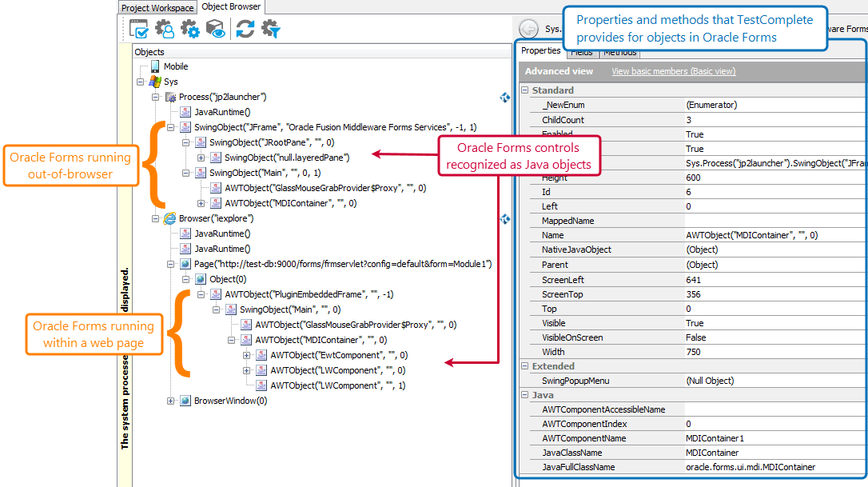Viewport: 868px width, 487px height.
Task: Select the AWTComponentAccessibleName property
Action: click(603, 409)
